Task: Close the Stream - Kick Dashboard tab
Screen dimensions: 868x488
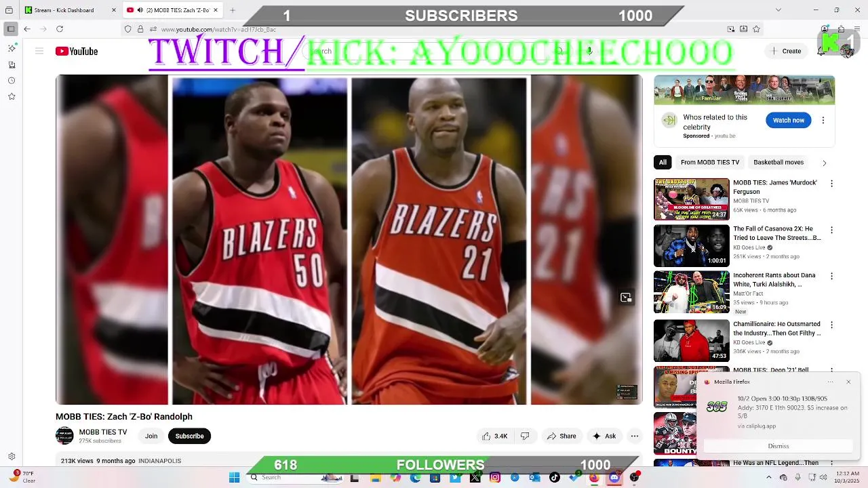Action: point(114,10)
